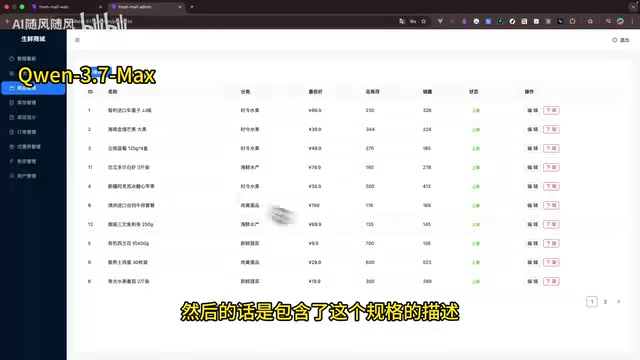Image resolution: width=640 pixels, height=360 pixels.
Task: Open the tab search dropdown chevron
Action: tap(633, 7)
